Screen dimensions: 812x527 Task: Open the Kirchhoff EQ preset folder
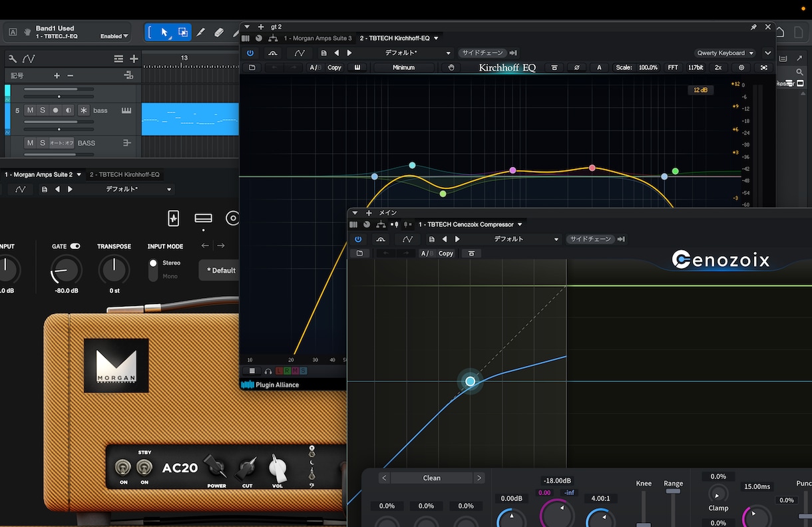252,67
